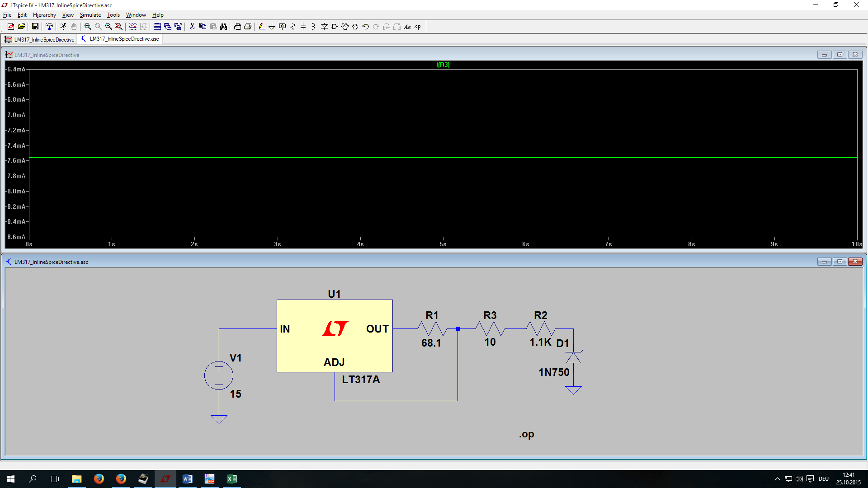Select the U1 LT317A regulator component
868x488 pixels.
coord(335,336)
